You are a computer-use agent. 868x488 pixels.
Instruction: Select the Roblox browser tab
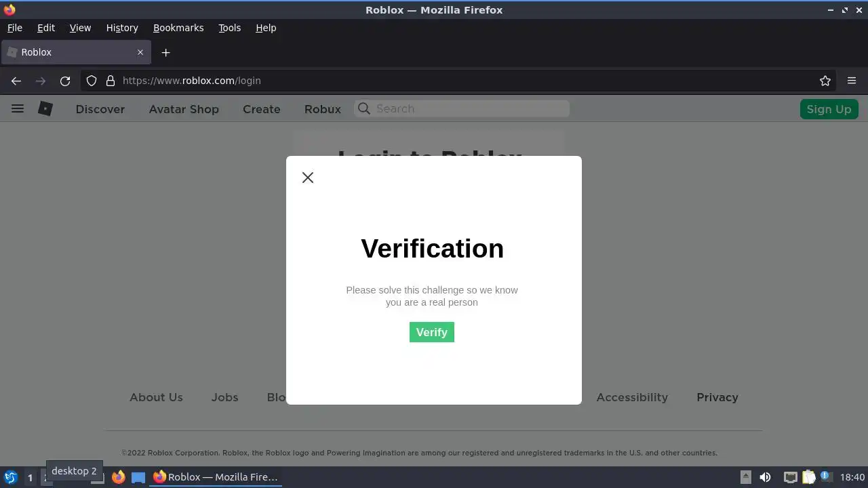pos(75,52)
